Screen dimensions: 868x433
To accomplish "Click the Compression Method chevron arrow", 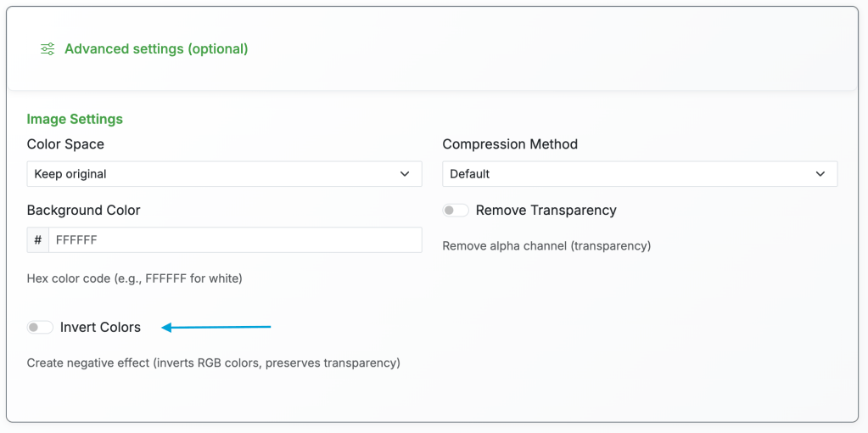I will coord(820,174).
